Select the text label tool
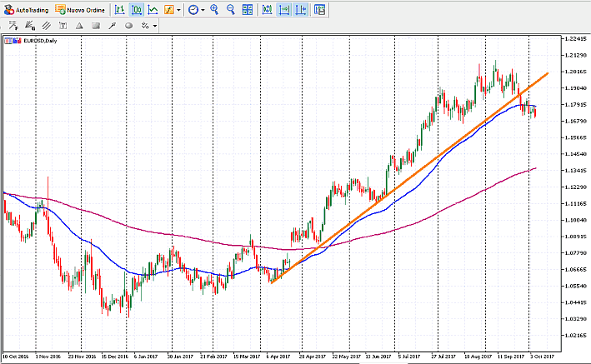 (x=63, y=26)
